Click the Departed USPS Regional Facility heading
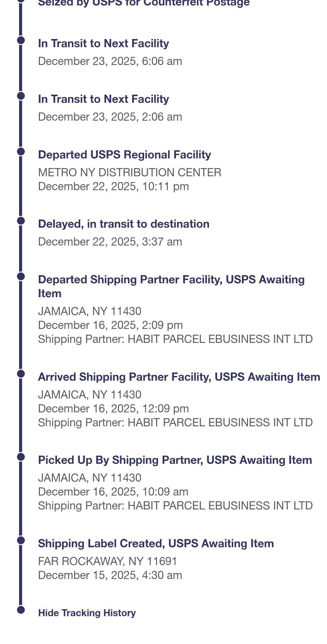 click(124, 154)
